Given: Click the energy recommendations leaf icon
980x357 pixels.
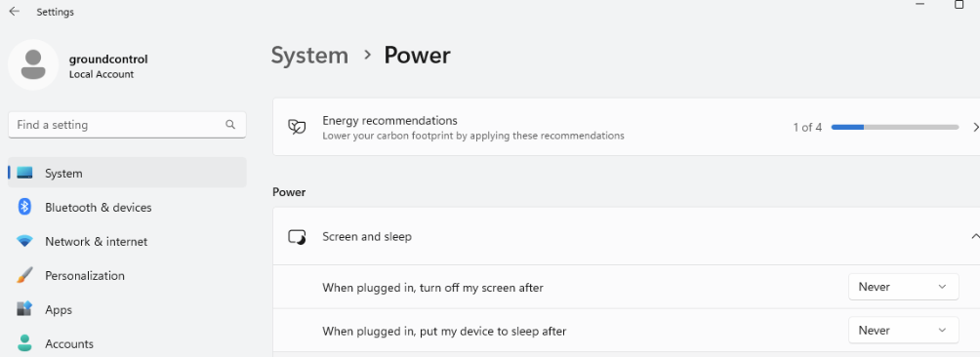Looking at the screenshot, I should coord(297,128).
